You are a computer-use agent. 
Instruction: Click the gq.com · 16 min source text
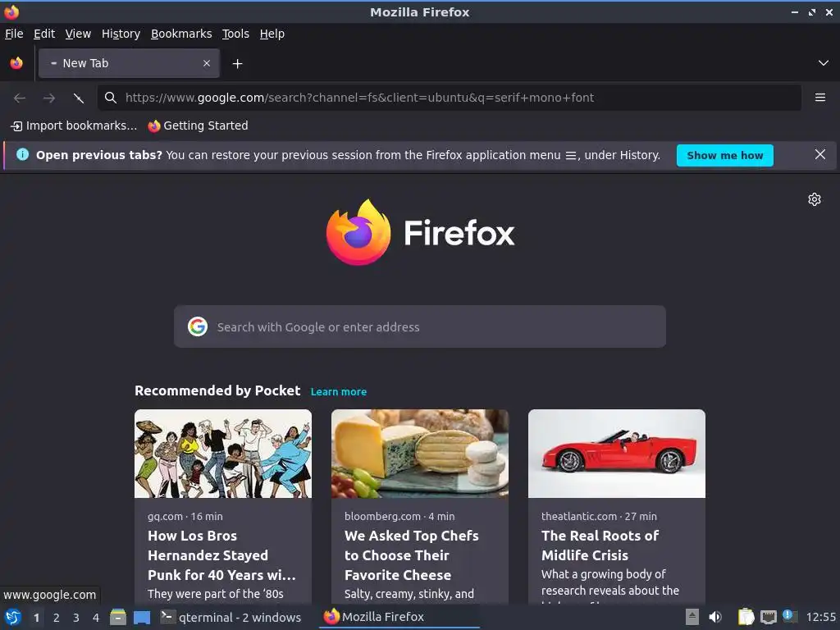point(185,517)
